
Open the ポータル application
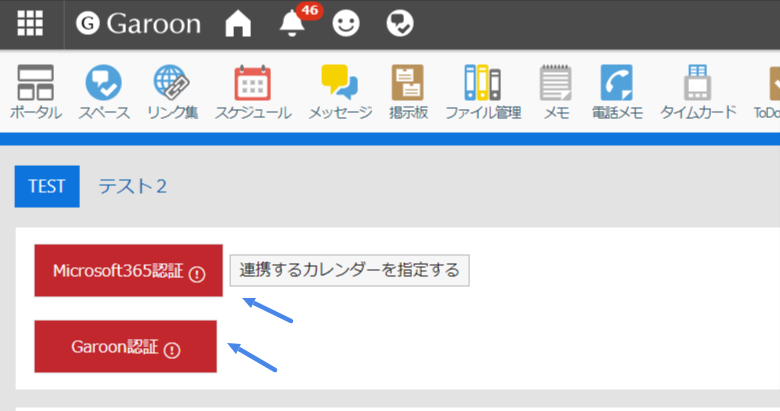(x=36, y=92)
